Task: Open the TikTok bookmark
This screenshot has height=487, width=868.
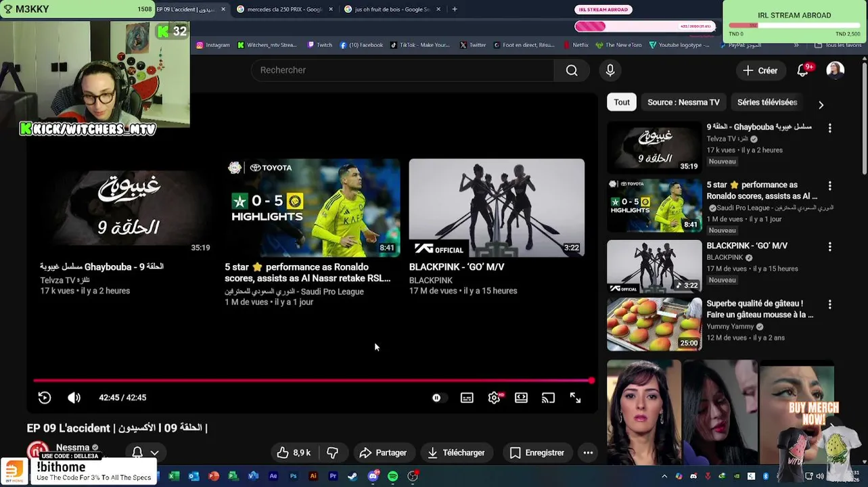Action: [x=419, y=45]
